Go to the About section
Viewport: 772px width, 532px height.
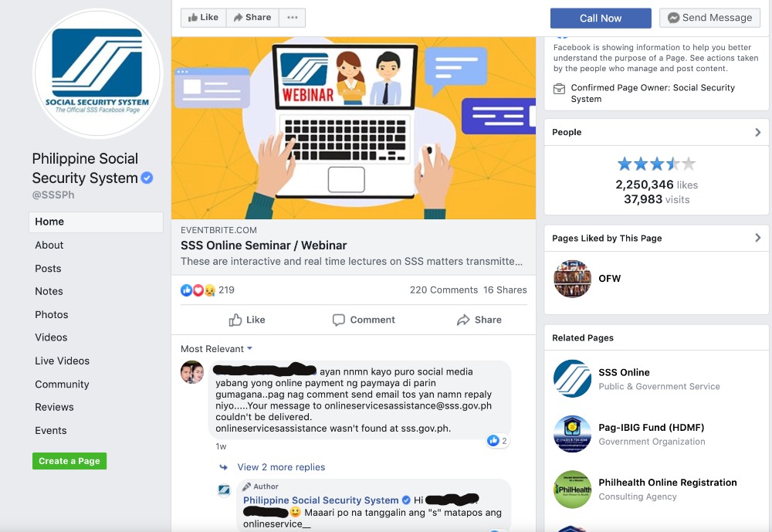pyautogui.click(x=49, y=245)
